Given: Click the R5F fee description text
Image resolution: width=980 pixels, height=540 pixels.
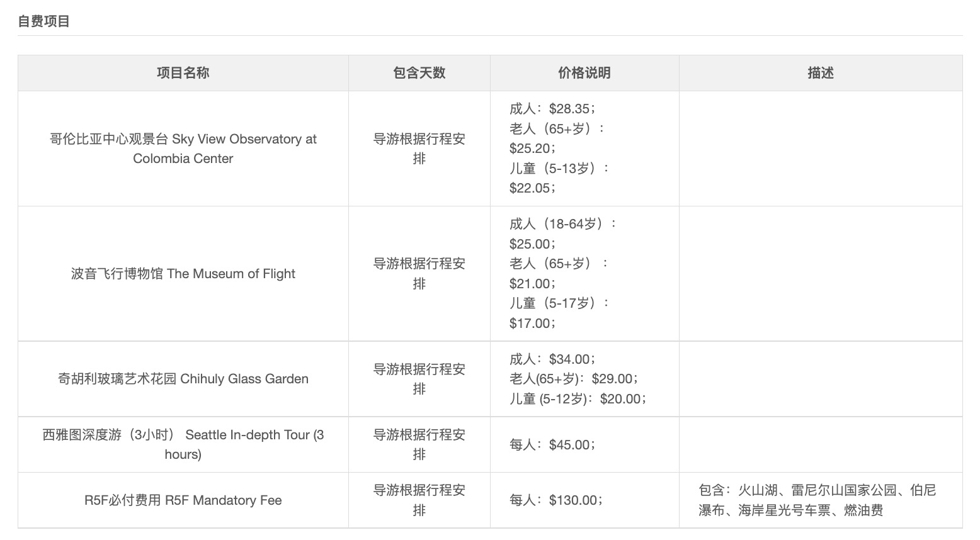Looking at the screenshot, I should (817, 500).
